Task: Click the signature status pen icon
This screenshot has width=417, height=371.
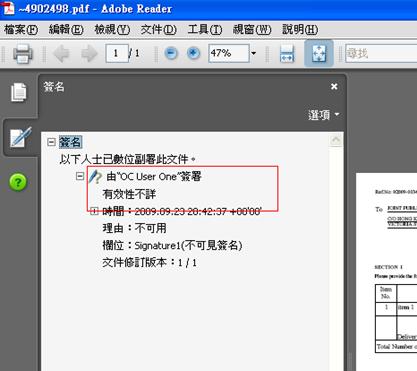Action: coord(95,177)
